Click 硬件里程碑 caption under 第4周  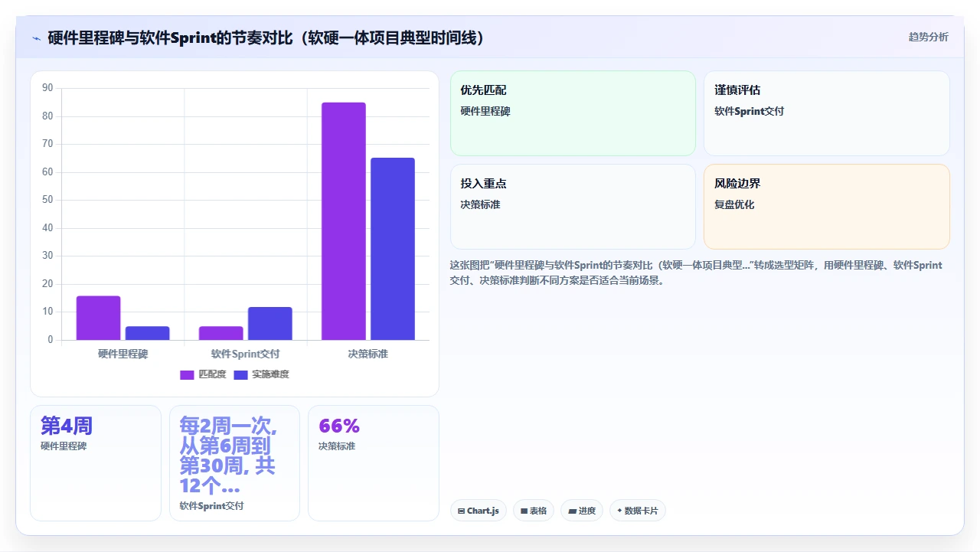(64, 446)
